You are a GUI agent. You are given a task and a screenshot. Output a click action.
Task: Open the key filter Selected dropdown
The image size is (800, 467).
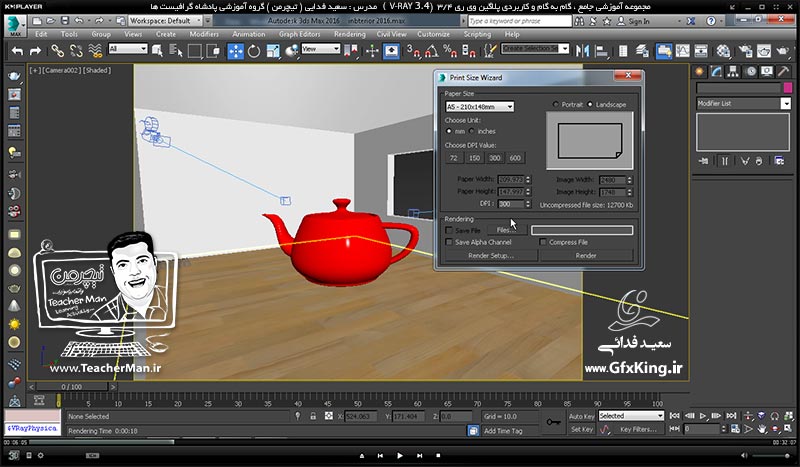(631, 416)
